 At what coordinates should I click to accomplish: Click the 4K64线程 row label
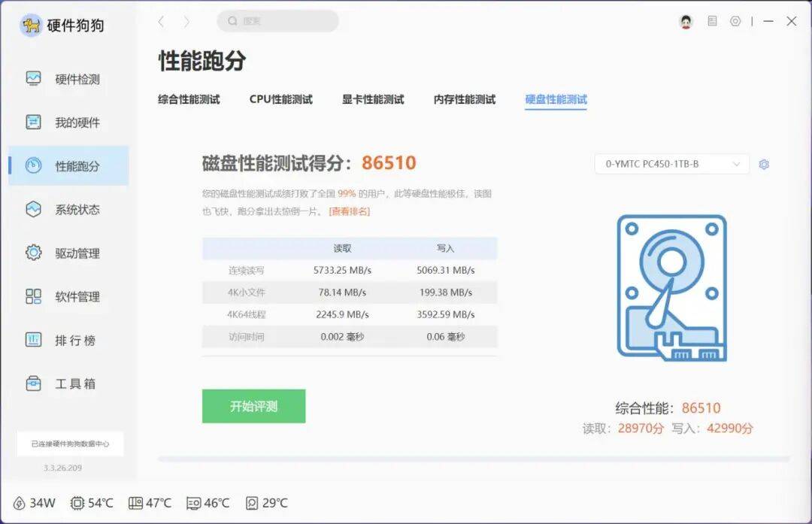click(247, 314)
